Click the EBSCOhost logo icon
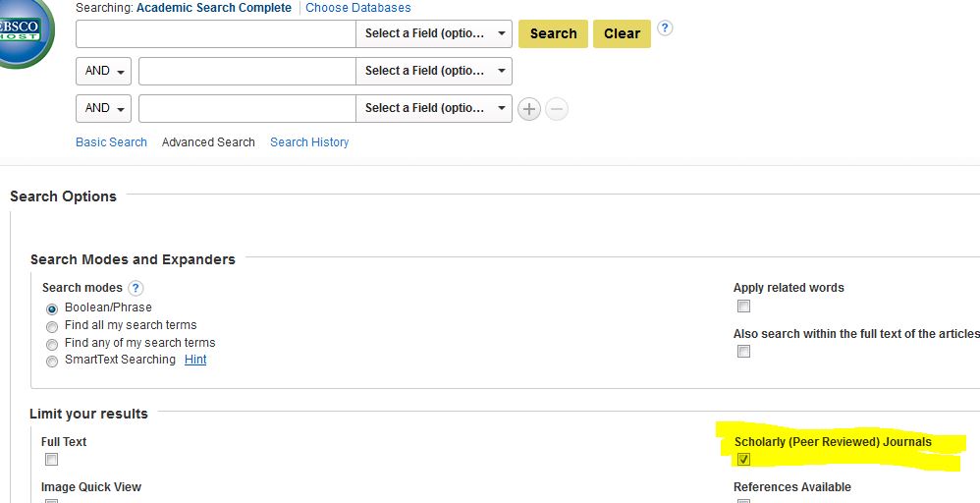980x503 pixels. coord(22,29)
